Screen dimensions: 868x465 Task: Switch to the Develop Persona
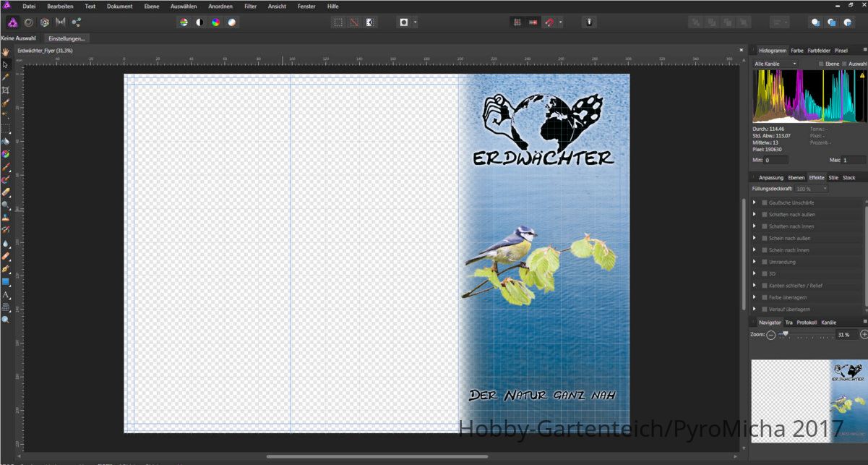(44, 22)
